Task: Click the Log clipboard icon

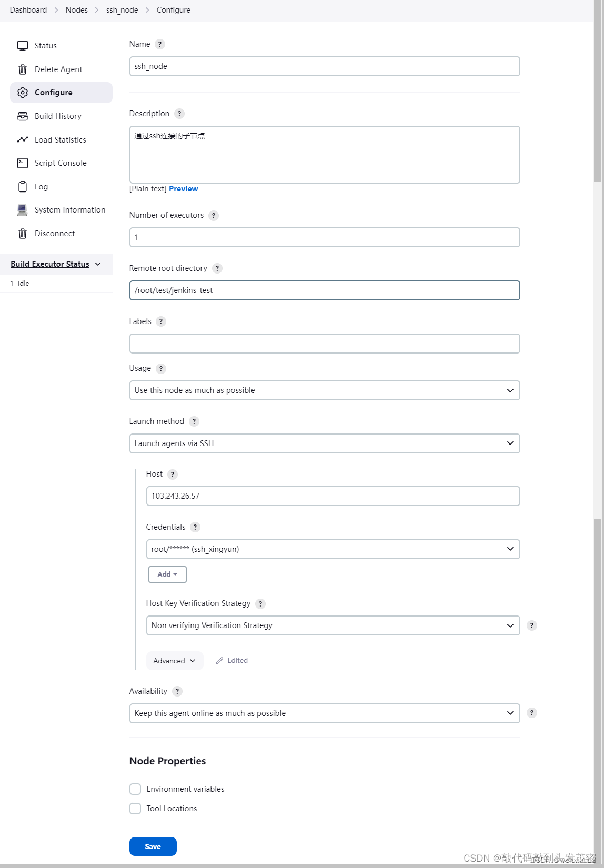Action: pyautogui.click(x=23, y=187)
